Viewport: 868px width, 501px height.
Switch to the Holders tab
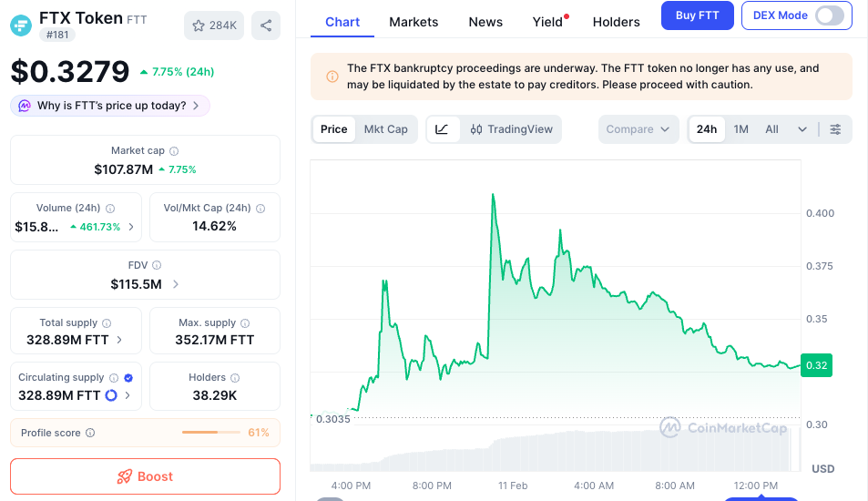point(616,22)
